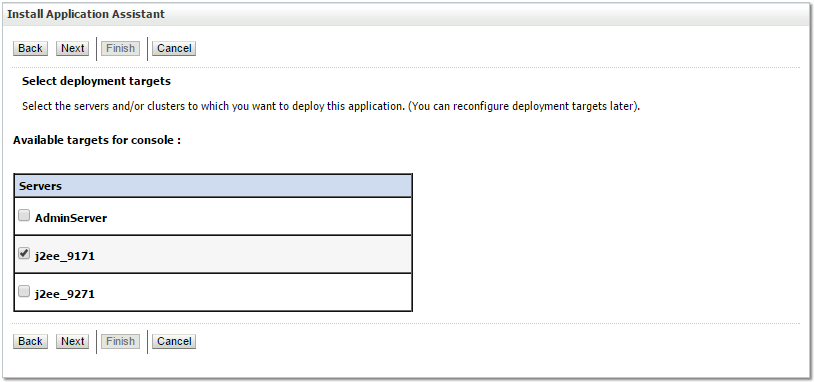Click the Select deployment targets heading

(97, 81)
